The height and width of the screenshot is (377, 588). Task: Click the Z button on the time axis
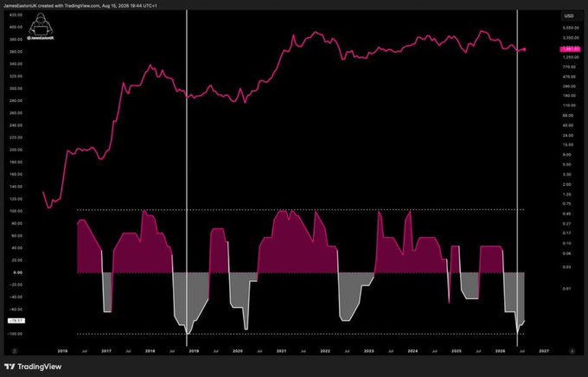point(15,351)
